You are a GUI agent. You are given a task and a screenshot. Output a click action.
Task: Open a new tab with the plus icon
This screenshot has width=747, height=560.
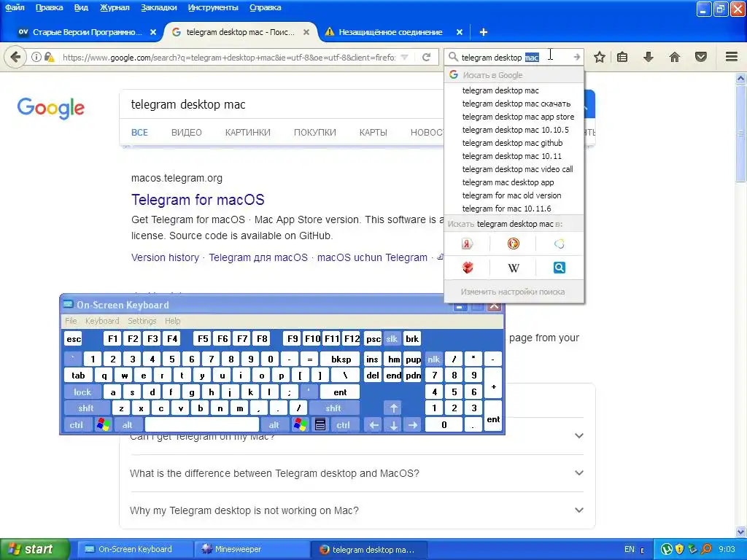[x=483, y=32]
